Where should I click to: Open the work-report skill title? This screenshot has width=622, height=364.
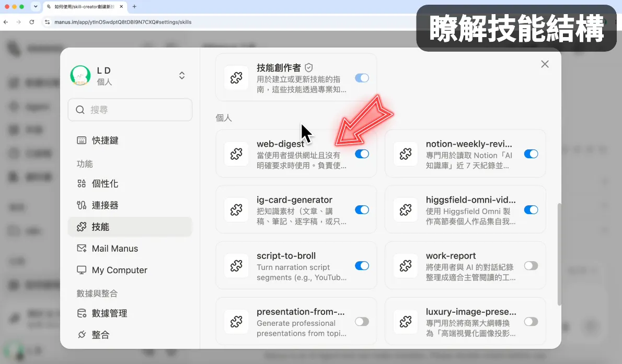tap(451, 256)
